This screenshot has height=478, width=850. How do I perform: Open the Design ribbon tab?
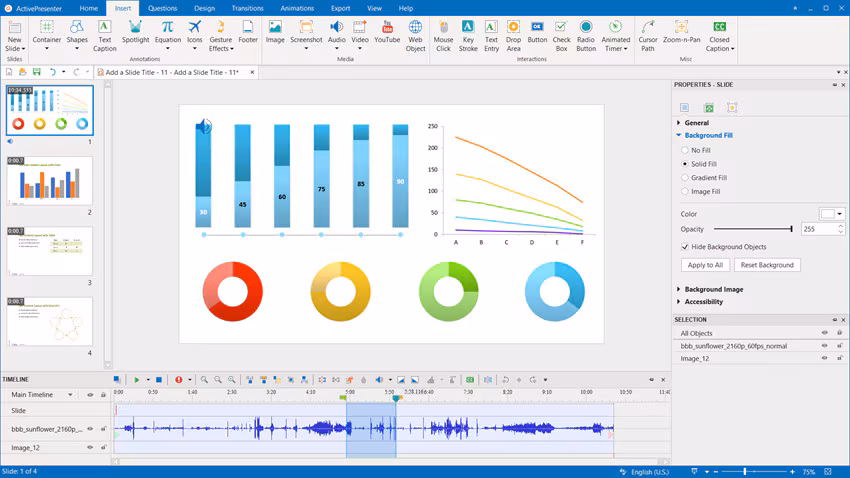204,8
